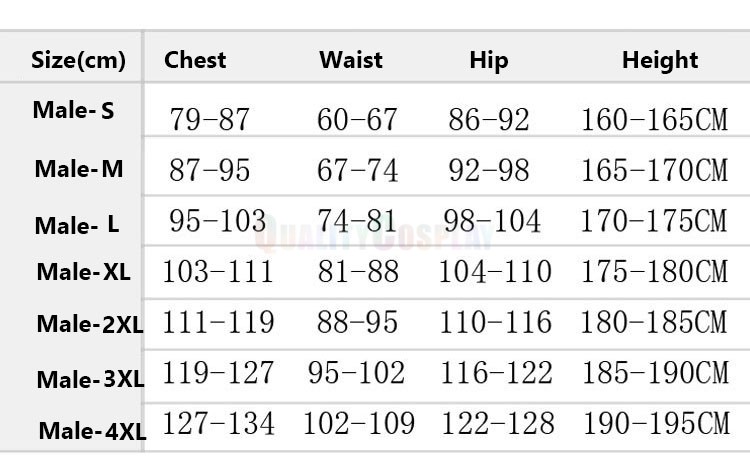This screenshot has width=750, height=468.
Task: Choose the Male-XL row label
Action: pyautogui.click(x=84, y=272)
